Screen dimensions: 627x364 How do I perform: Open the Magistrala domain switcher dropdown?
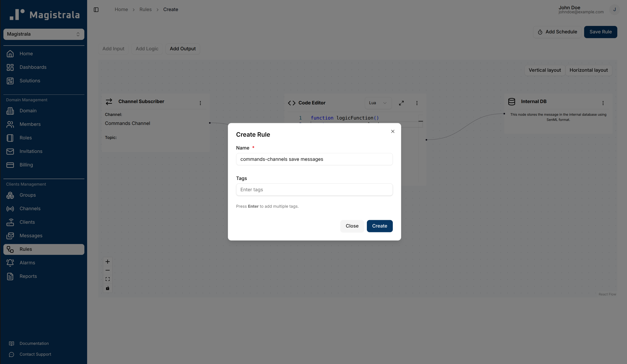(44, 34)
